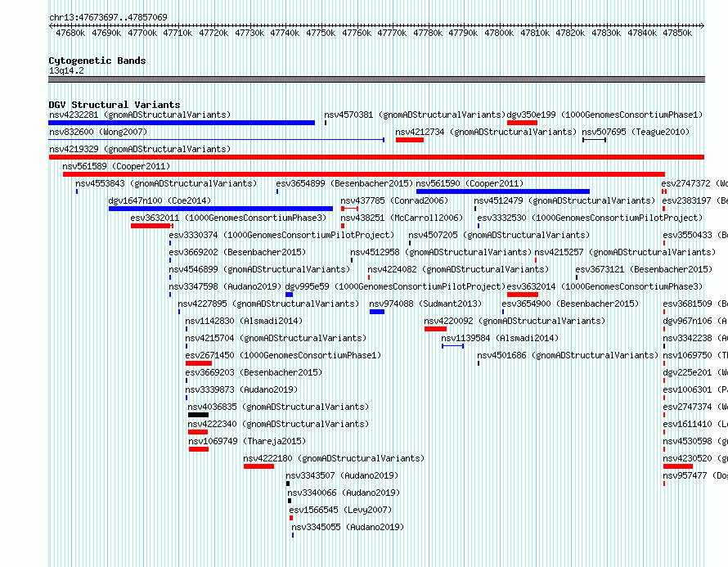Select nsv507695 (Teague2010) label
728x567 pixels.
(x=636, y=132)
